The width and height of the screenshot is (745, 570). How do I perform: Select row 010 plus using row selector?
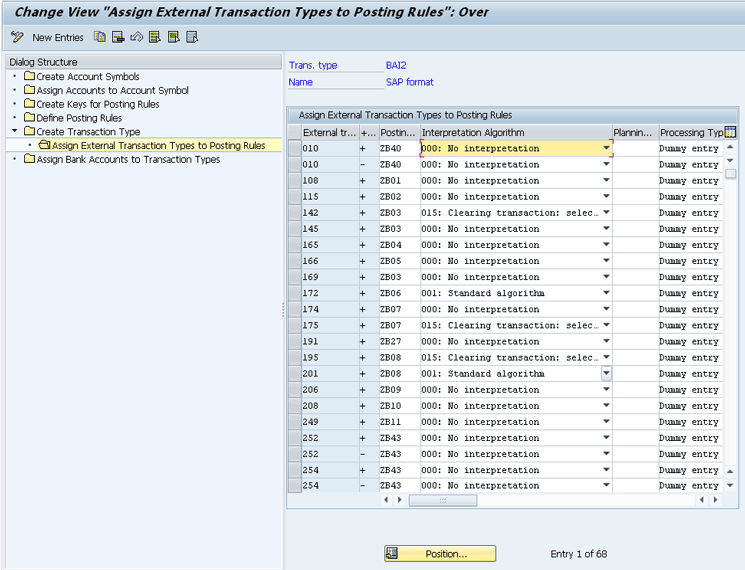click(x=295, y=148)
